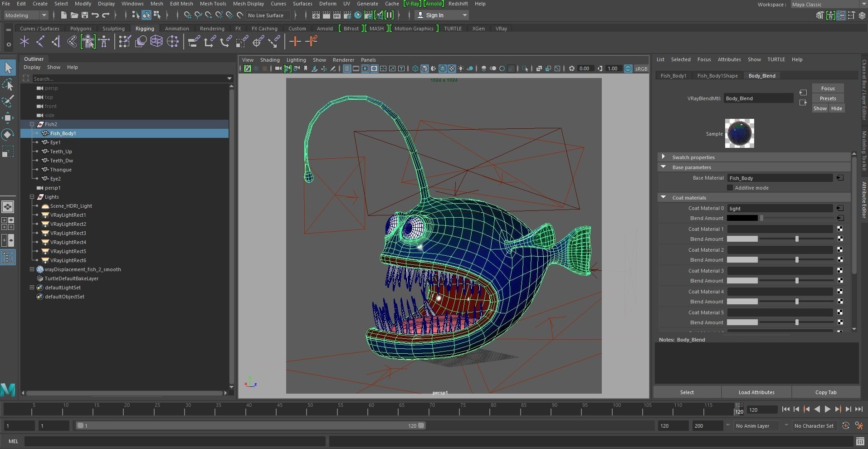Expand the Swatch properties section
This screenshot has height=449, width=868.
click(x=663, y=157)
